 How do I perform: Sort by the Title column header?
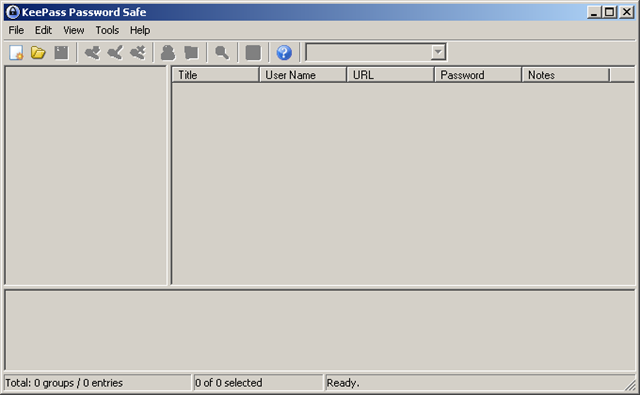click(216, 75)
